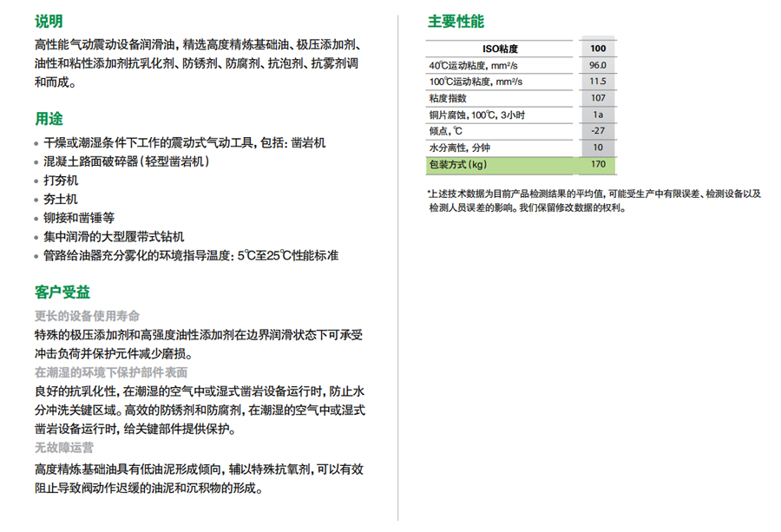This screenshot has height=532, width=781.
Task: Click the 夯土机 bullet item
Action: point(61,200)
